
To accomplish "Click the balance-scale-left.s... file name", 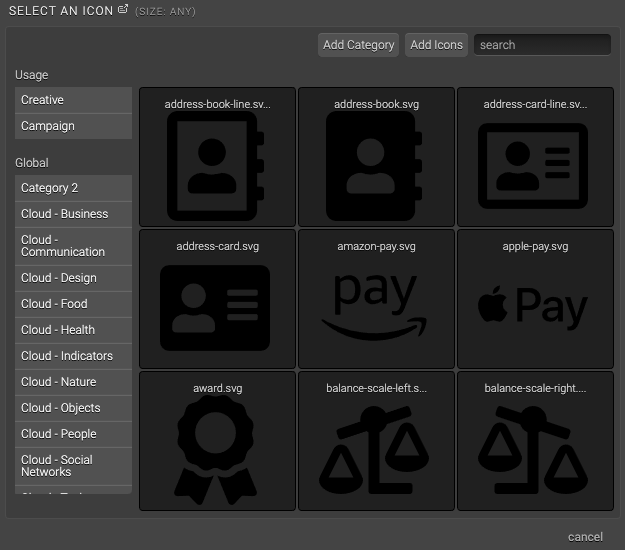I will (x=376, y=388).
